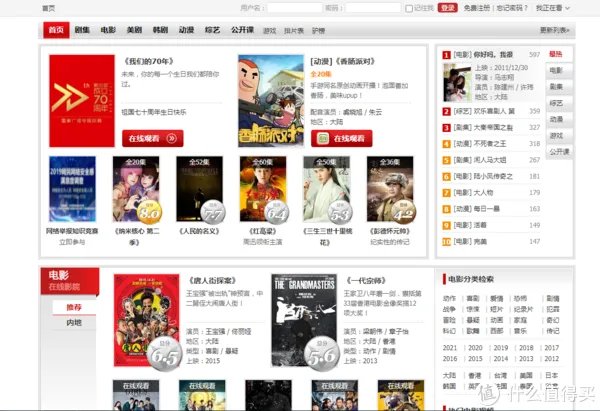Switch to the 电影 navigation tab

tap(108, 30)
